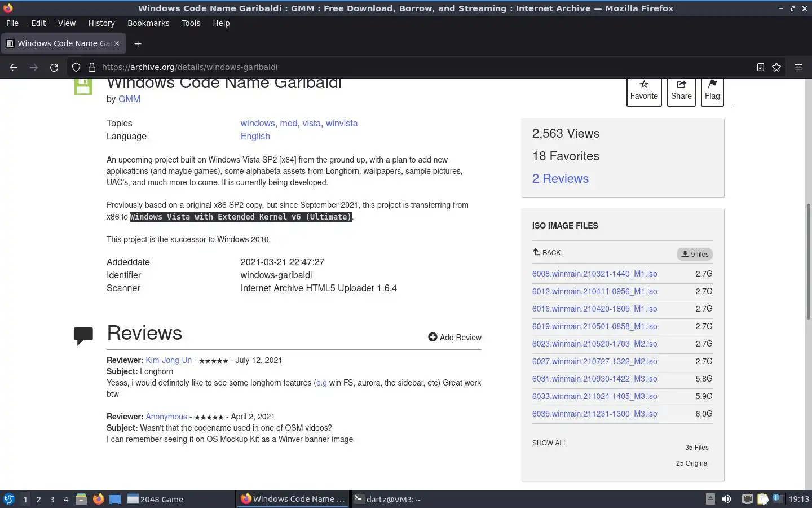The image size is (812, 508).
Task: Flag this item
Action: [x=712, y=91]
